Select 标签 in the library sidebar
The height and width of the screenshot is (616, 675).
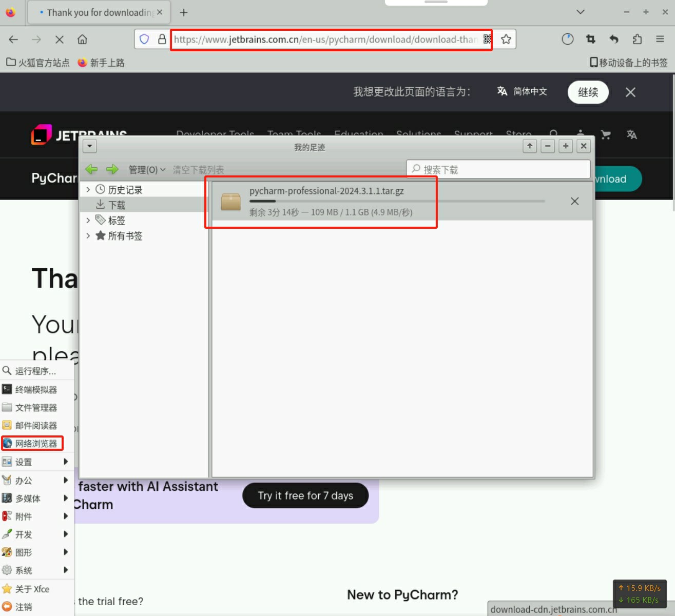(x=117, y=221)
